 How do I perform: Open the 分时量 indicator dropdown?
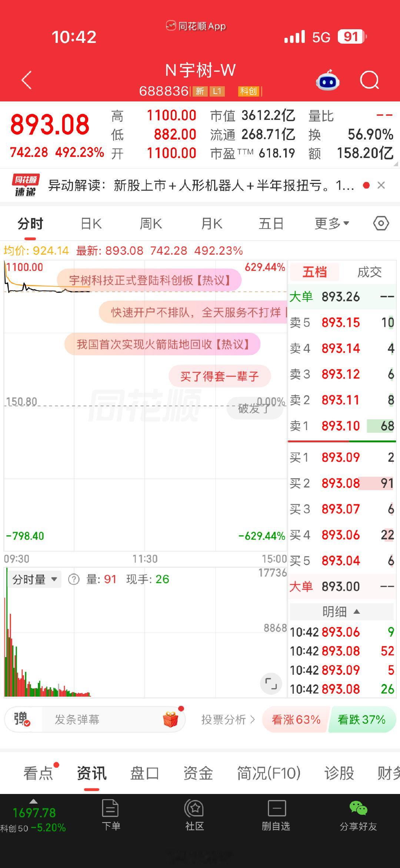click(35, 579)
